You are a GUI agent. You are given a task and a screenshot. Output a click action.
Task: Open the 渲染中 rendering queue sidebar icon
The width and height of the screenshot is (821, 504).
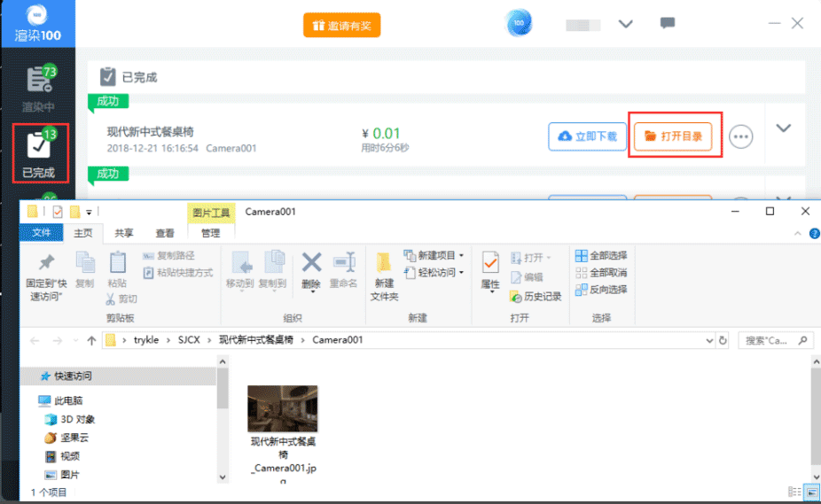[x=38, y=88]
